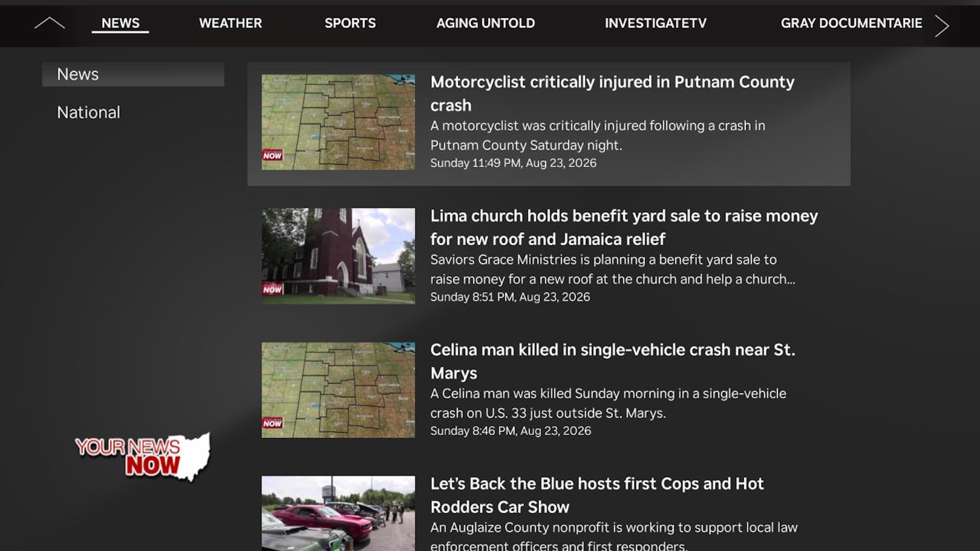Open the Aging Untold tab
Image resolution: width=980 pixels, height=551 pixels.
485,23
